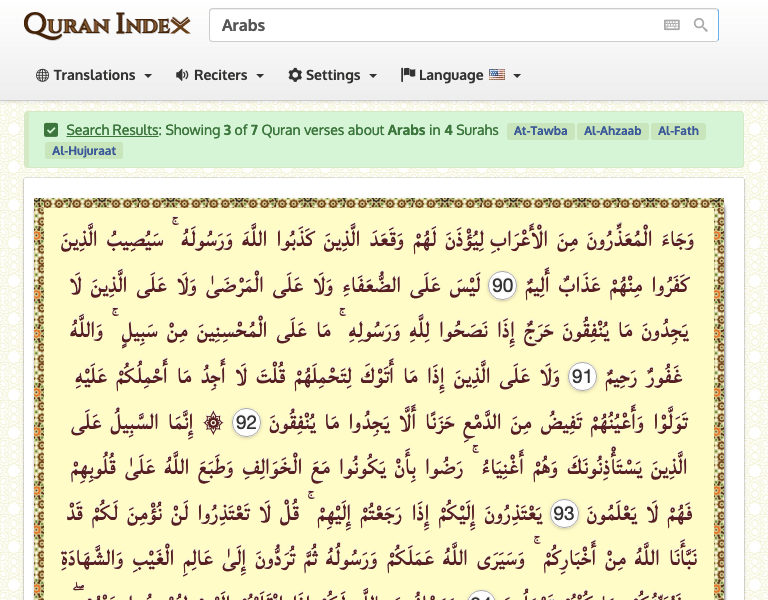This screenshot has height=600, width=768.
Task: Focus the search field containing Arabs
Action: [430, 25]
